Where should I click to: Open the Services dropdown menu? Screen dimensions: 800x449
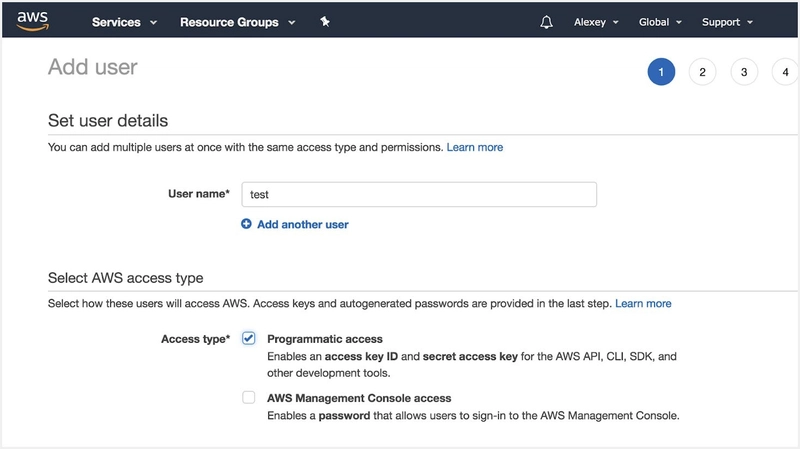(123, 22)
